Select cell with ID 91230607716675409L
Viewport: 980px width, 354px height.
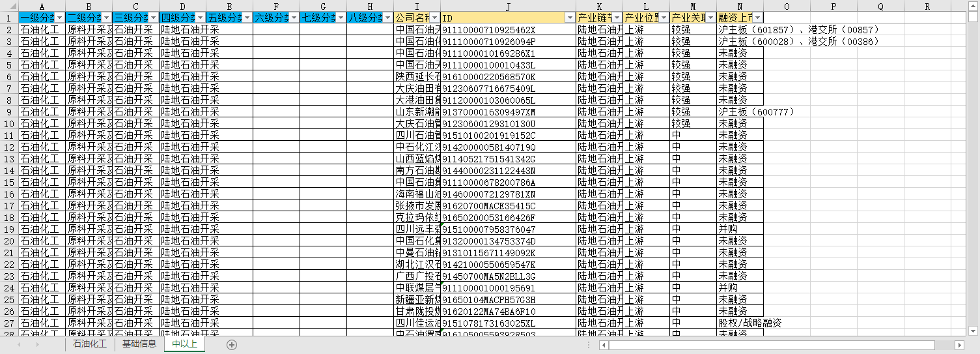508,89
